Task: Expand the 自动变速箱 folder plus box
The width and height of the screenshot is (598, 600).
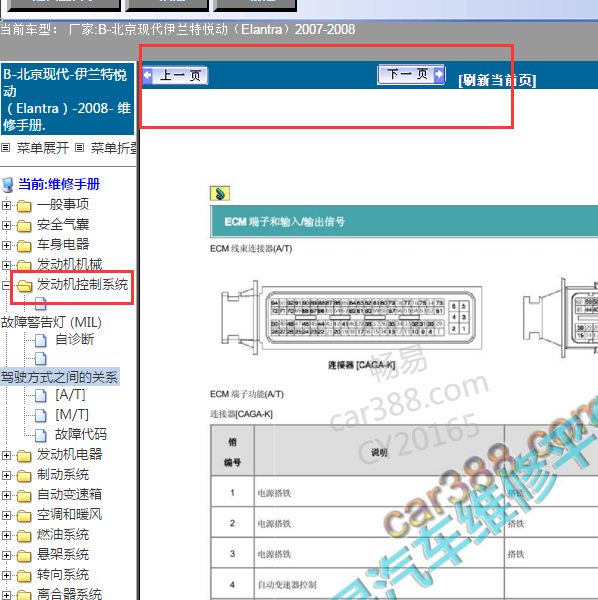Action: (6, 495)
